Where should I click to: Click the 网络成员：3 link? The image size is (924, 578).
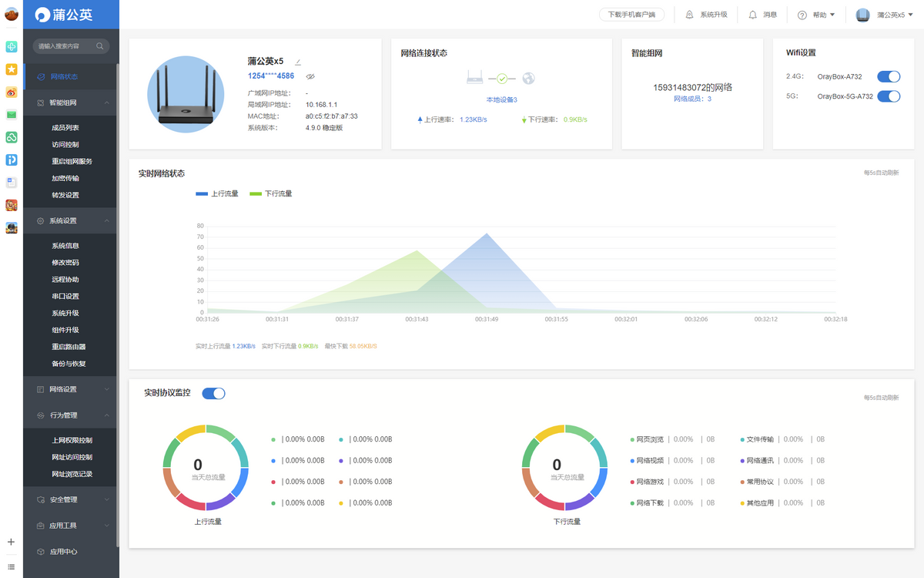click(x=692, y=99)
